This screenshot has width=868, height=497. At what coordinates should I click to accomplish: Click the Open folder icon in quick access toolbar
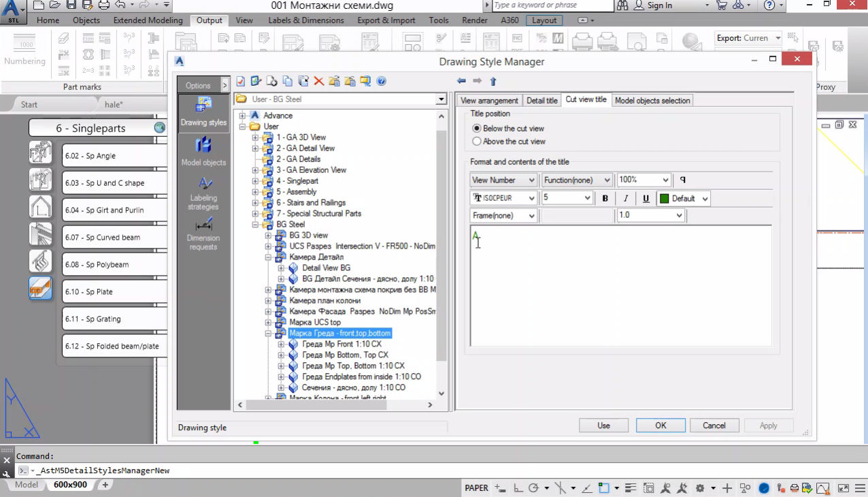pyautogui.click(x=56, y=5)
